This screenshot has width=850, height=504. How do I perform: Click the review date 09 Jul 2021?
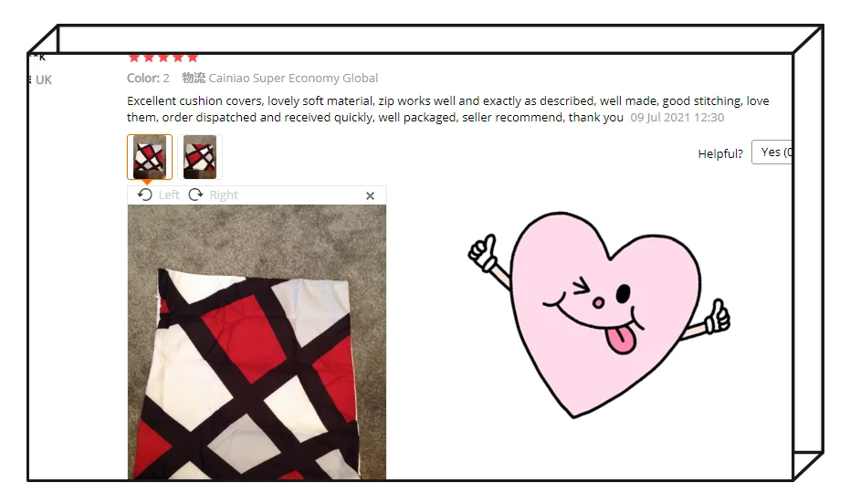coord(677,118)
